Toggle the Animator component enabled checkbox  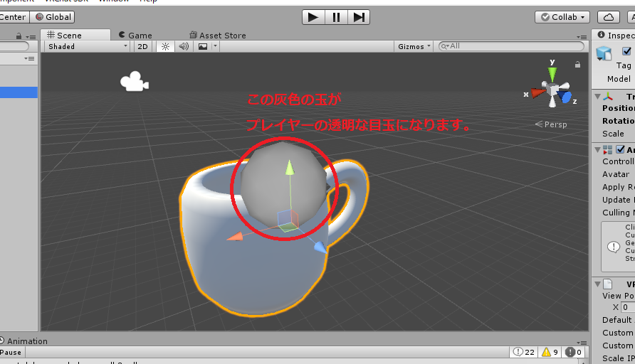[620, 149]
